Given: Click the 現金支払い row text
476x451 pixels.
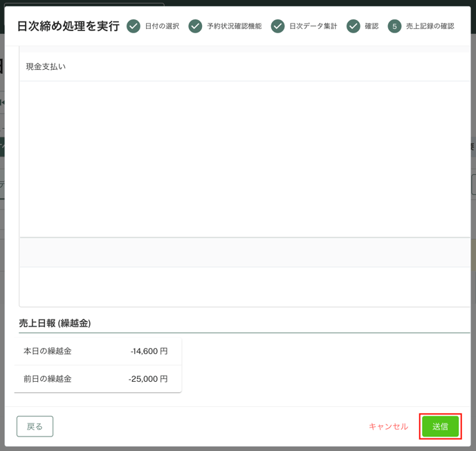Looking at the screenshot, I should (x=46, y=66).
